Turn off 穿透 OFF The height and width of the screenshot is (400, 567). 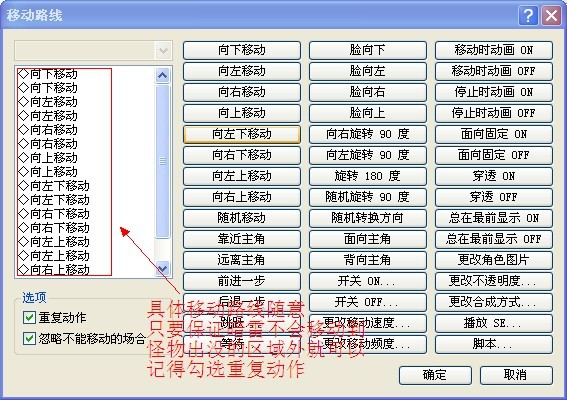tap(494, 197)
